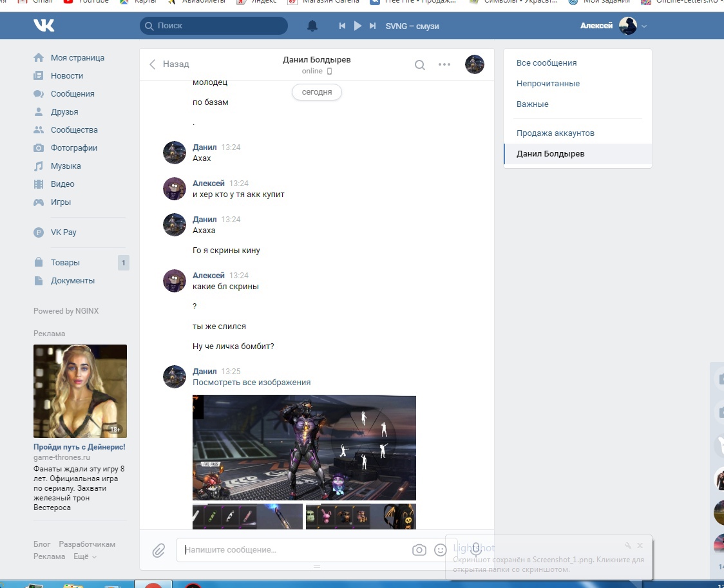Open Музыка in left sidebar
Viewport: 724px width, 588px height.
click(x=66, y=166)
